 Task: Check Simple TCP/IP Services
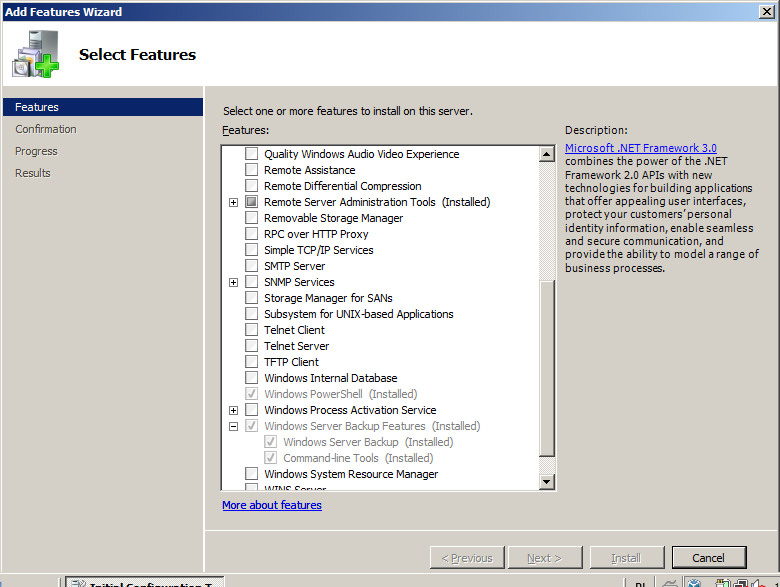pyautogui.click(x=252, y=250)
